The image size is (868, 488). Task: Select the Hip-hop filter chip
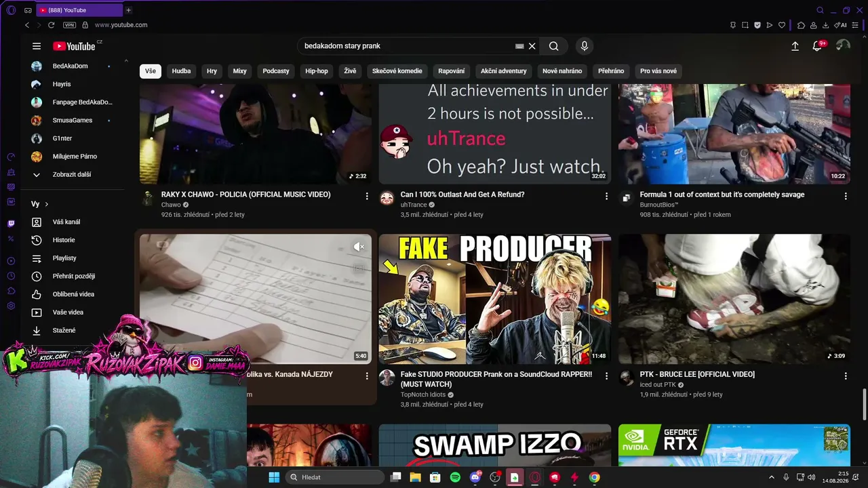pos(317,71)
